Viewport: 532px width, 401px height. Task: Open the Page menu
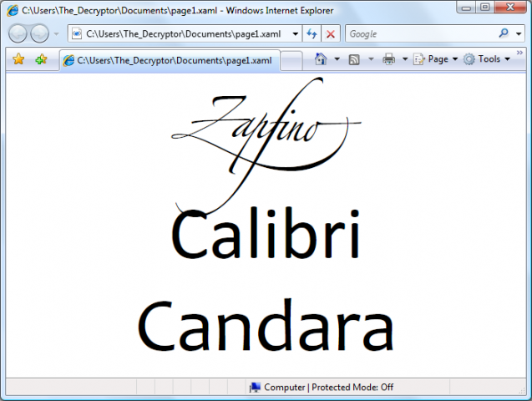pos(436,59)
